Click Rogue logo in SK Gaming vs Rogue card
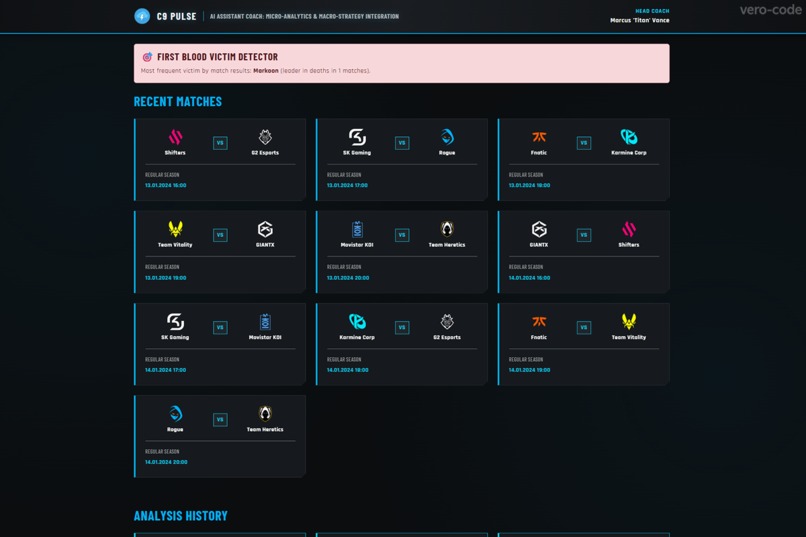Screen dimensions: 806x537 (447, 137)
